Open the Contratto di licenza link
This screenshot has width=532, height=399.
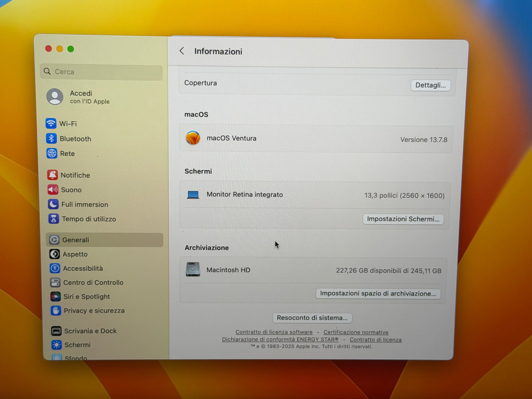pyautogui.click(x=376, y=339)
